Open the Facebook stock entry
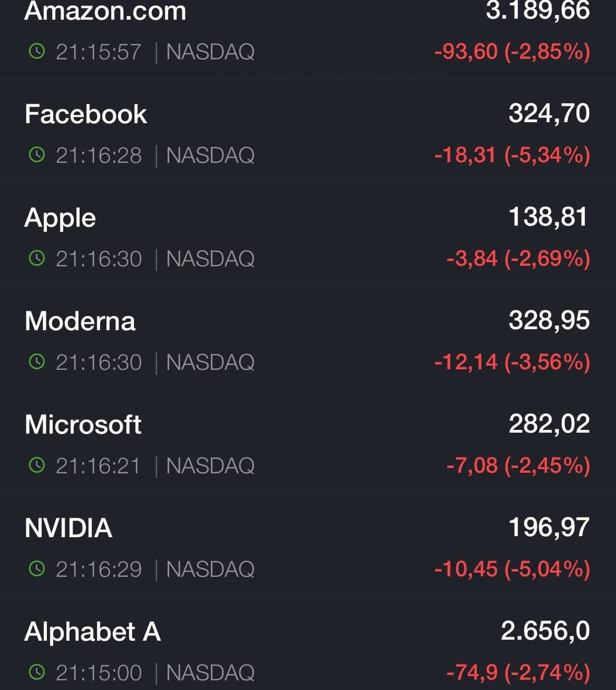616x690 pixels. (86, 114)
